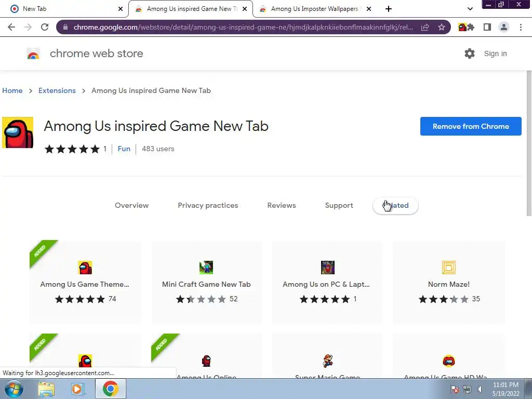Open Among Us Game Theme related card
Viewport: 532px width, 399px height.
(85, 282)
